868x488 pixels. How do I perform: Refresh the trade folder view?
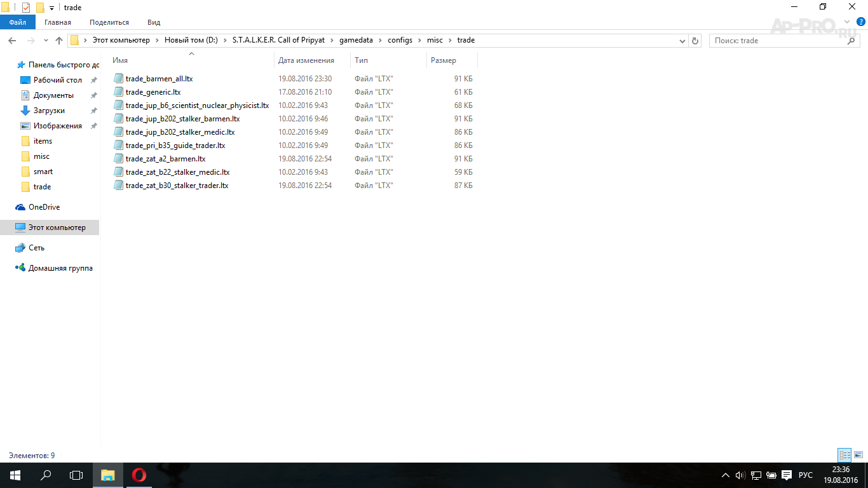coord(695,40)
